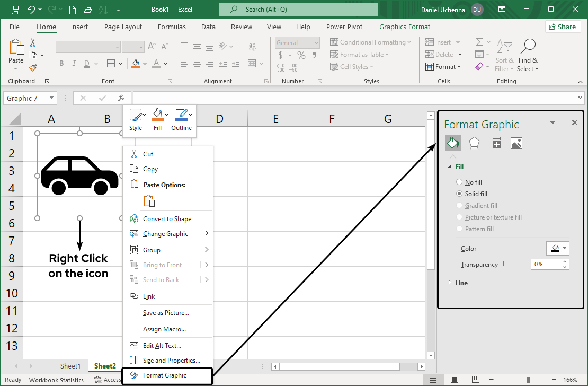Viewport: 588px width, 386px height.
Task: Click the Share button
Action: point(563,26)
